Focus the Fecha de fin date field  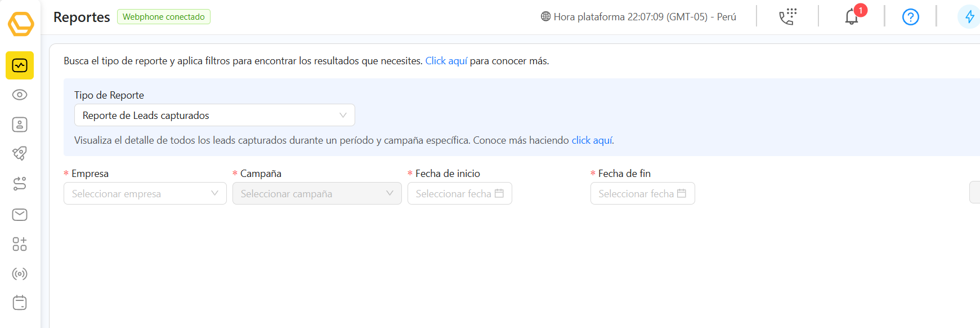643,193
